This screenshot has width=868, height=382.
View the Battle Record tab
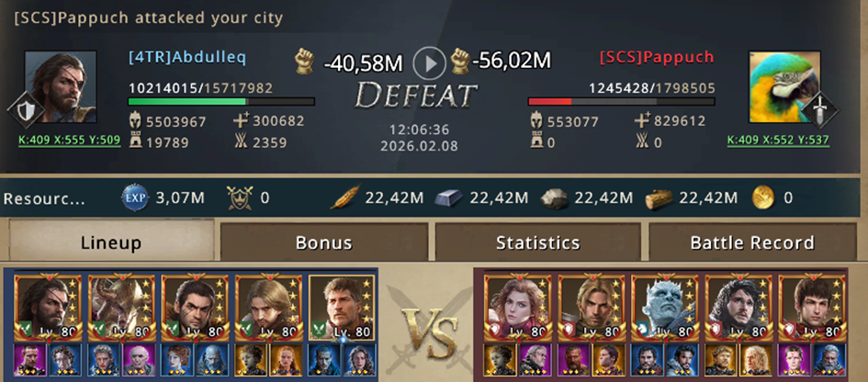752,242
